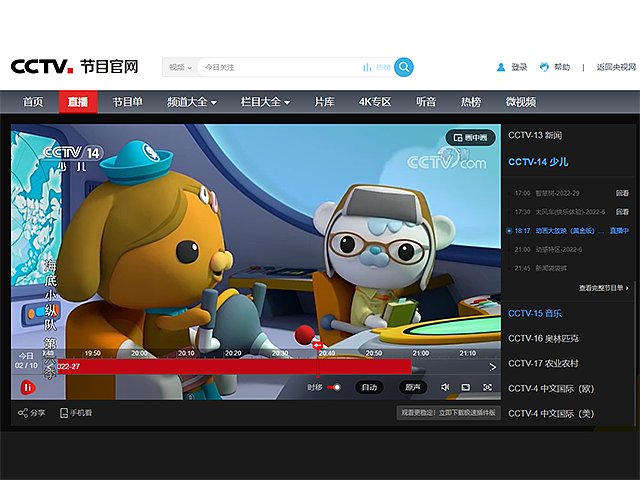Toggle the player widescreen mode icon
Screen dimensions: 640x480
(466, 387)
